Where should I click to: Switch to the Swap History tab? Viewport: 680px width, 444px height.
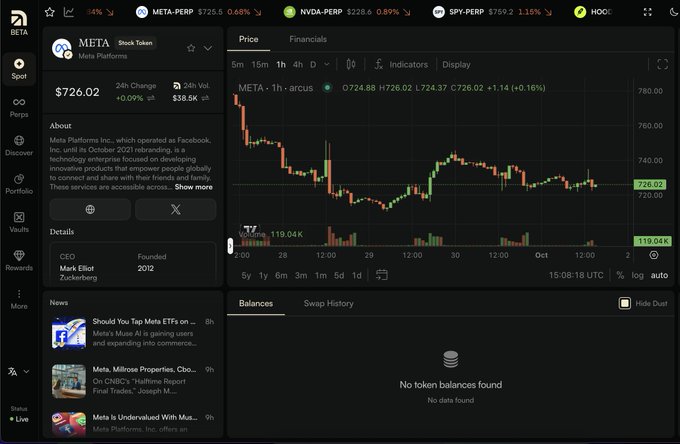pos(328,304)
